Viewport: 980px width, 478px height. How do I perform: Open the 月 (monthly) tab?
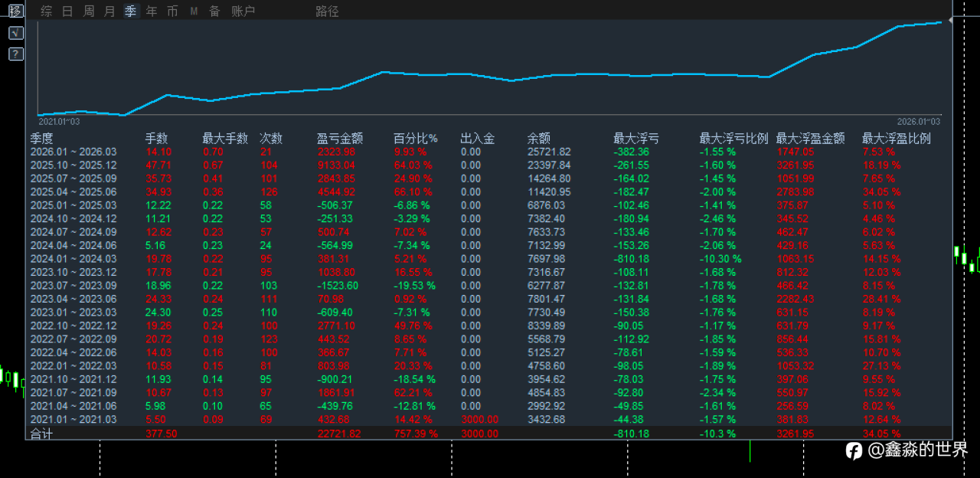pos(109,11)
